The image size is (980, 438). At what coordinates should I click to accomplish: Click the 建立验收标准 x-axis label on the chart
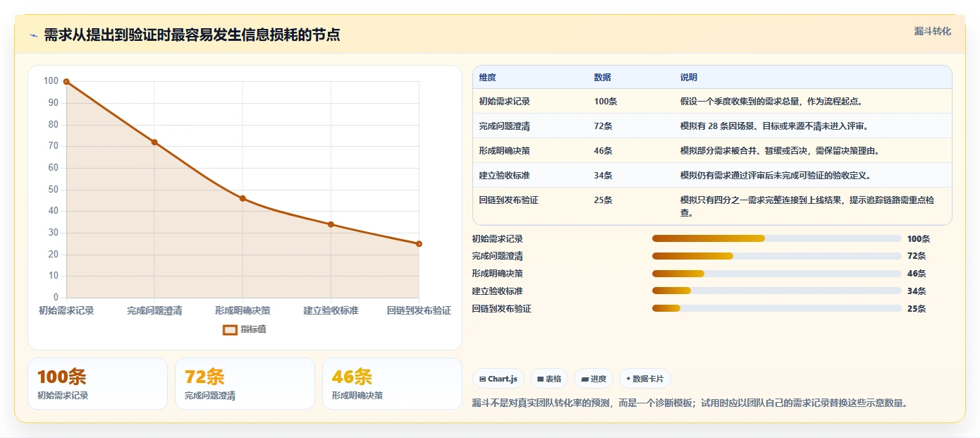(331, 310)
